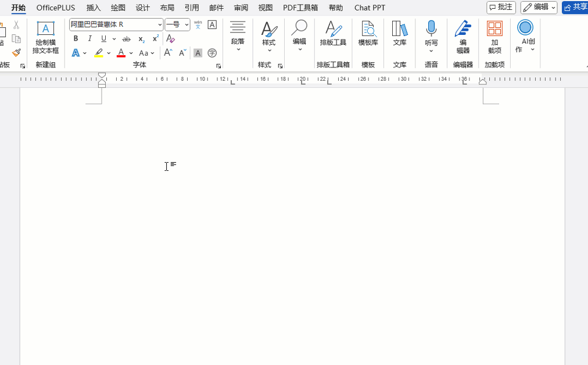Switch to 插入 Insert tab
The width and height of the screenshot is (588, 365).
pyautogui.click(x=94, y=8)
